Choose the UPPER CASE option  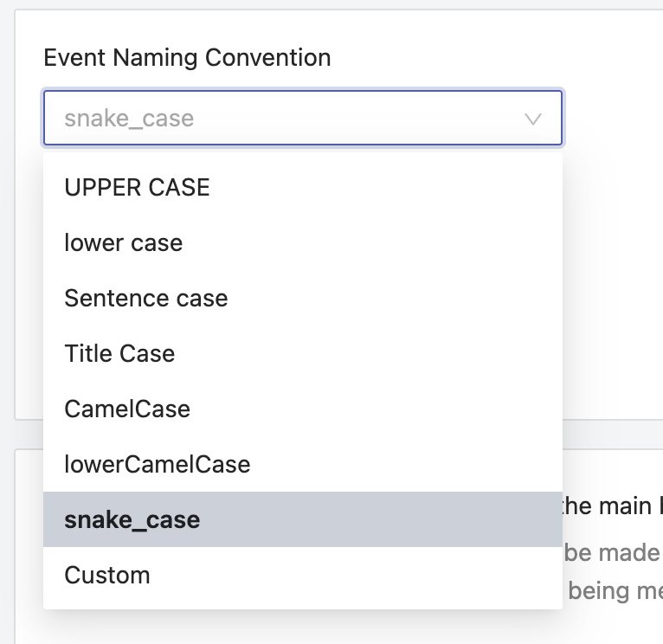137,187
